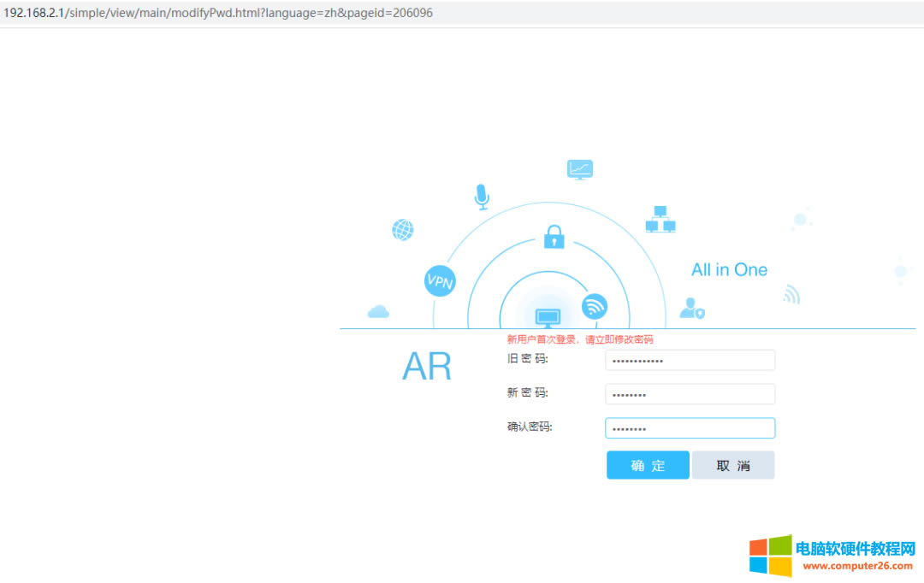Click the user with shield icon
The image size is (924, 583).
click(691, 309)
